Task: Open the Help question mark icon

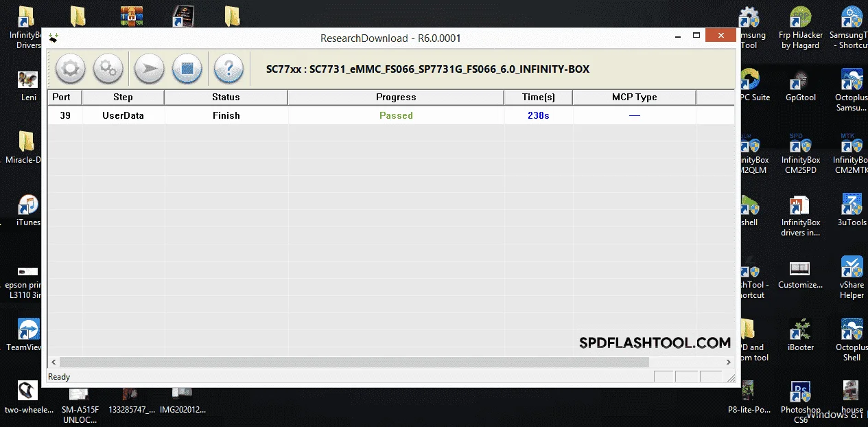Action: tap(228, 69)
